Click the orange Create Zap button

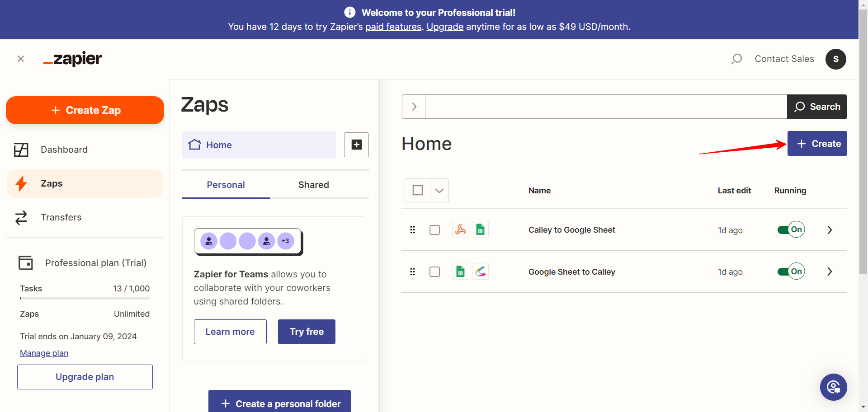[85, 110]
